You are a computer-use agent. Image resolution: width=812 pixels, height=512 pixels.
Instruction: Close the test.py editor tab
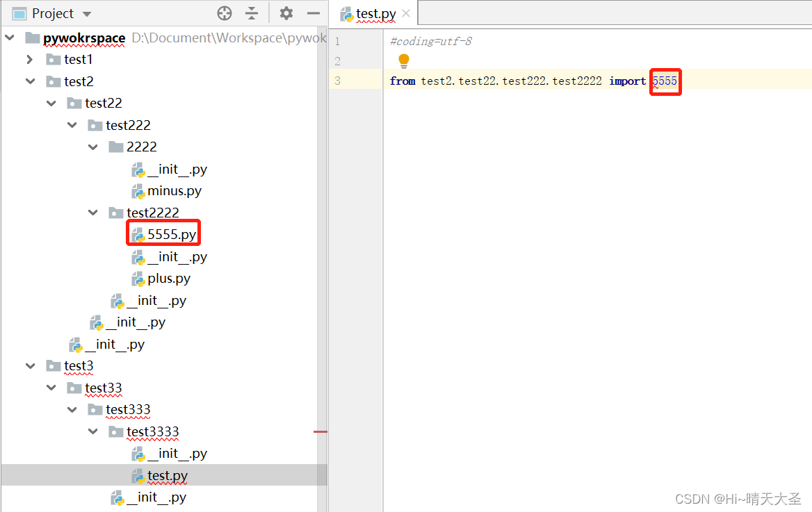click(x=407, y=13)
